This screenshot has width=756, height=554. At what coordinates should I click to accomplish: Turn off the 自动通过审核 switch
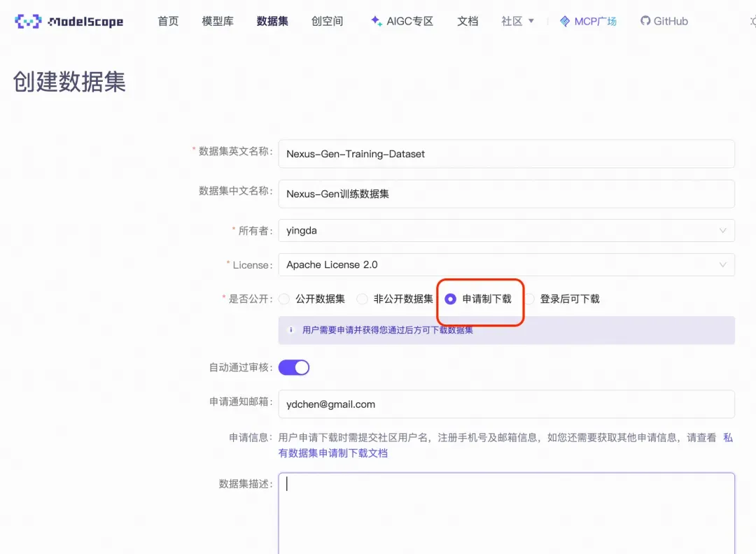tap(293, 367)
